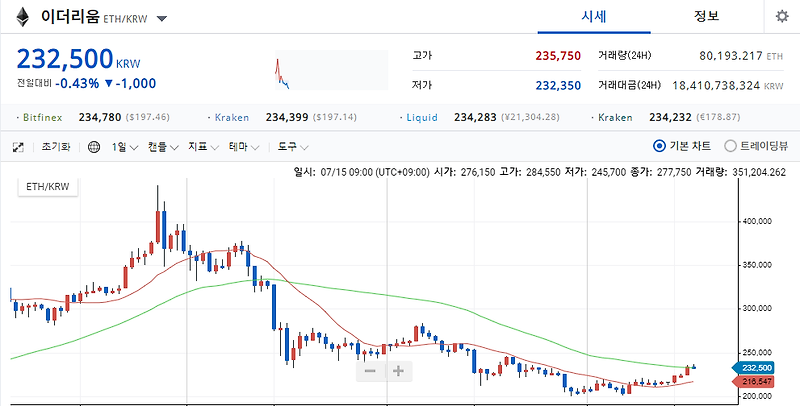Screen dimensions: 800x406
Task: Zoom in chart with plus button
Action: (398, 371)
